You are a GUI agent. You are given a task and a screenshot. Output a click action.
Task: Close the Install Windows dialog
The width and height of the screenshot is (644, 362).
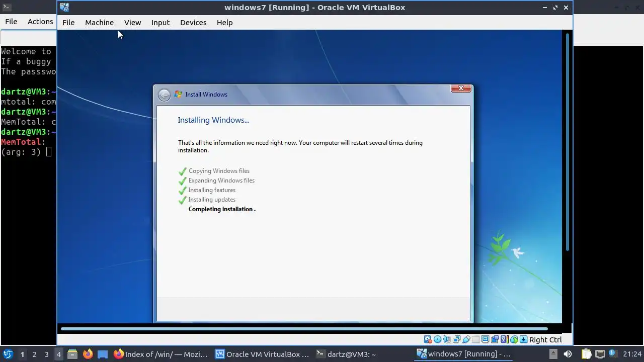coord(461,88)
